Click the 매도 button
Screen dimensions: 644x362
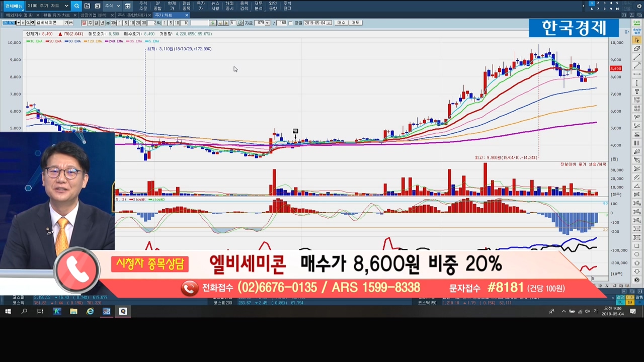point(356,23)
